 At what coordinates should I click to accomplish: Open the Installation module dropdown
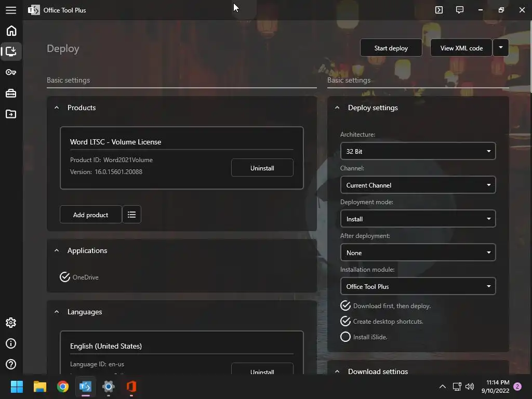pyautogui.click(x=418, y=286)
